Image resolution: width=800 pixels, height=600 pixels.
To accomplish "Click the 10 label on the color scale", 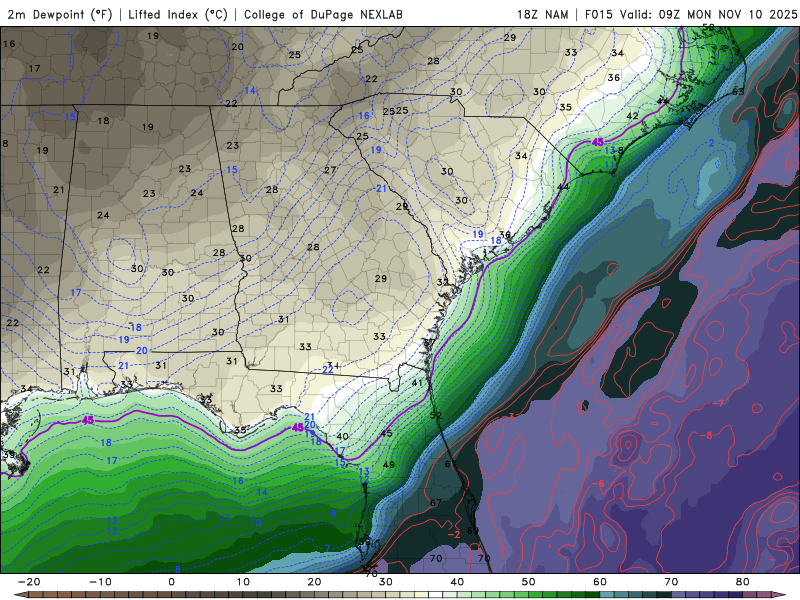I will tap(243, 582).
